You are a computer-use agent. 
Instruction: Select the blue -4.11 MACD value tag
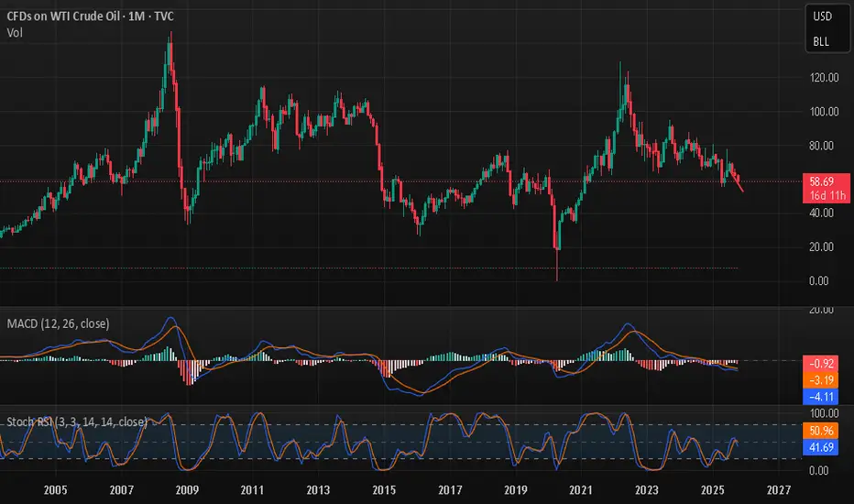tap(823, 397)
